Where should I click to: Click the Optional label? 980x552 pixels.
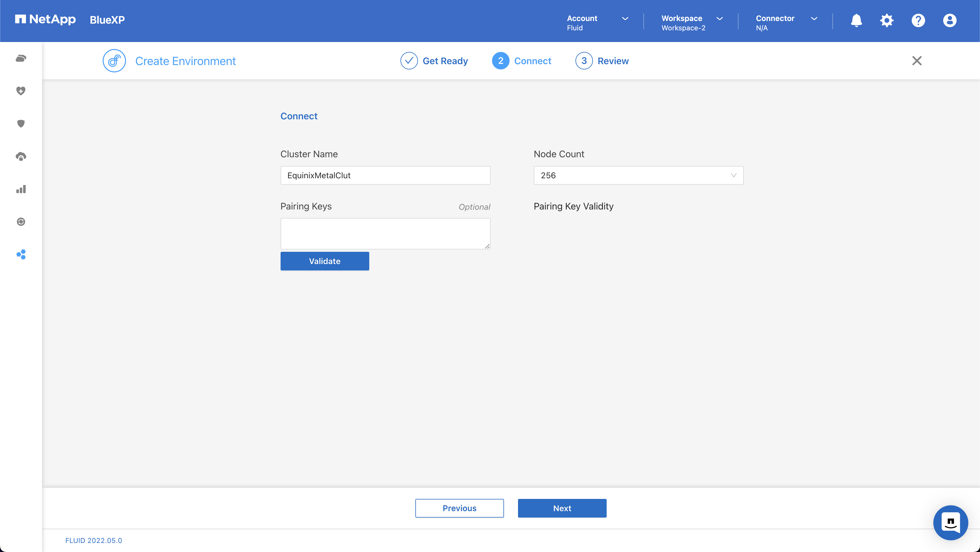click(x=474, y=207)
